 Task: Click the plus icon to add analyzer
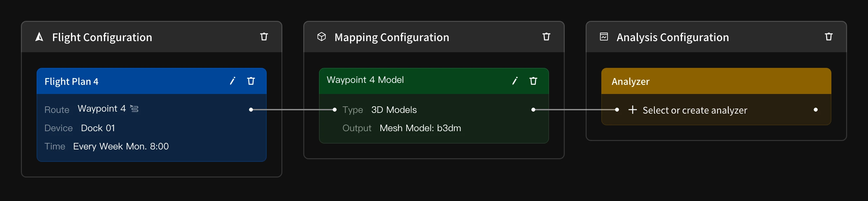[x=632, y=110]
